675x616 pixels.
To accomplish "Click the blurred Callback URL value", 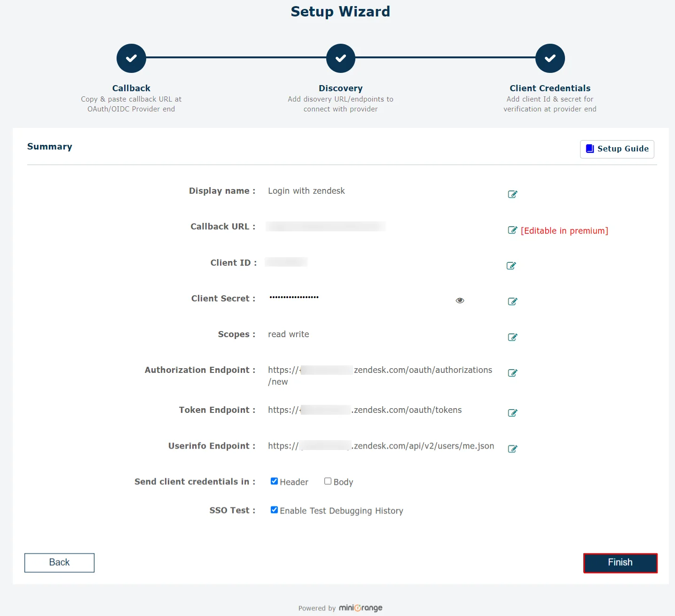I will [x=326, y=227].
